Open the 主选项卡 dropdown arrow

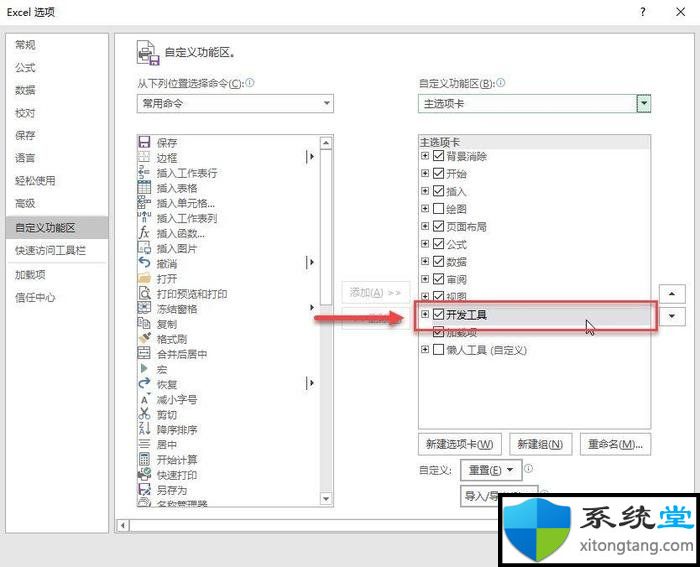pyautogui.click(x=643, y=104)
